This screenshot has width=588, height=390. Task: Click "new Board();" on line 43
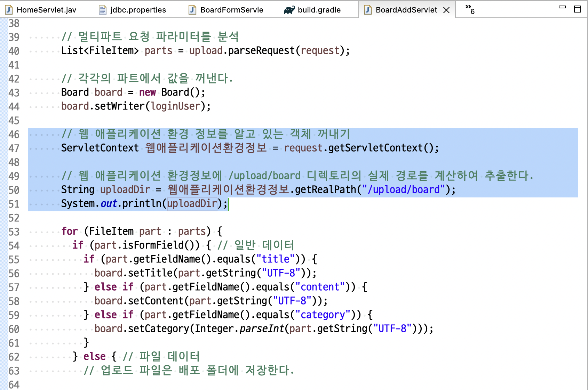point(172,92)
